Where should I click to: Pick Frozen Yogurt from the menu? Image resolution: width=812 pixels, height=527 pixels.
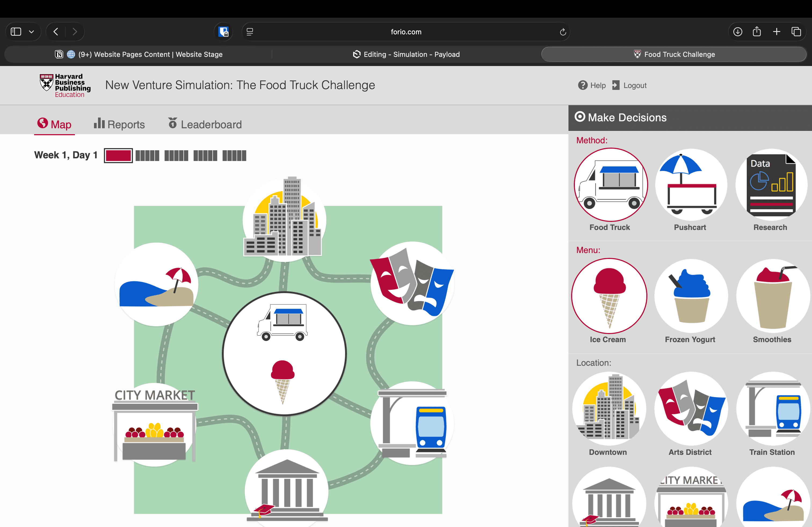[x=691, y=296]
